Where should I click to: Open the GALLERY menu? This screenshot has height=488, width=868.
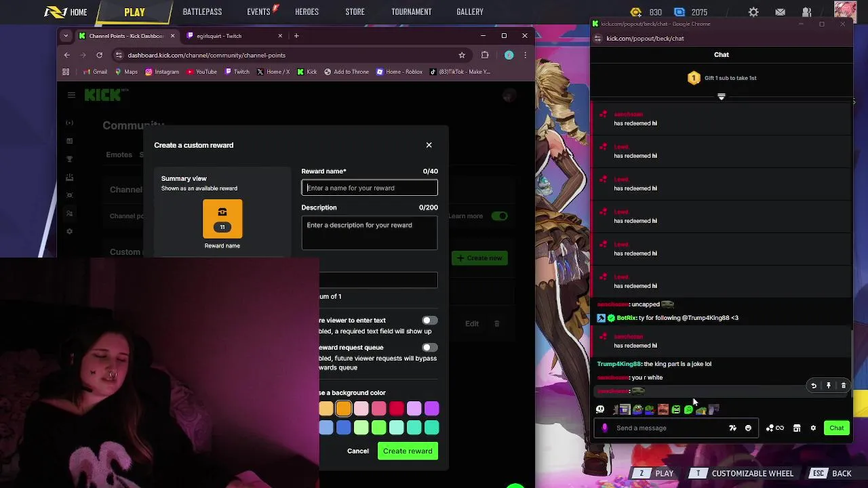[470, 12]
